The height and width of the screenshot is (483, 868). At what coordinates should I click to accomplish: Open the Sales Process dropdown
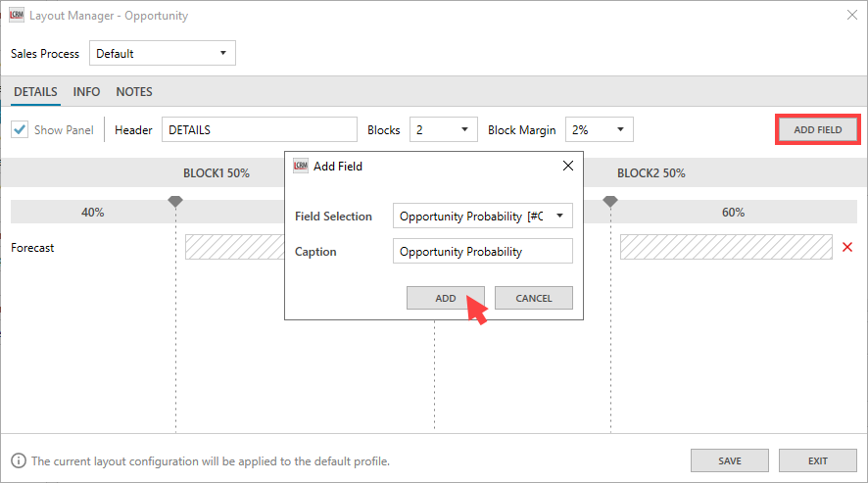(163, 53)
